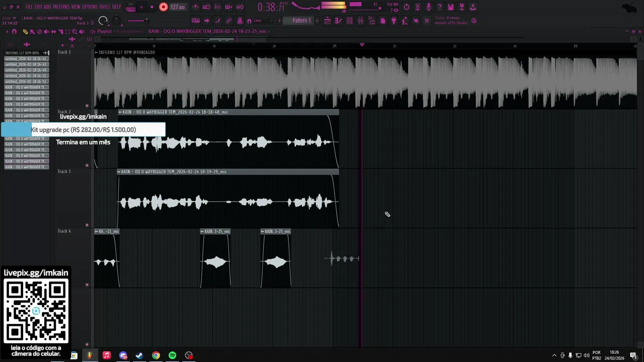
Task: Click the stop button in transport bar
Action: click(x=152, y=7)
